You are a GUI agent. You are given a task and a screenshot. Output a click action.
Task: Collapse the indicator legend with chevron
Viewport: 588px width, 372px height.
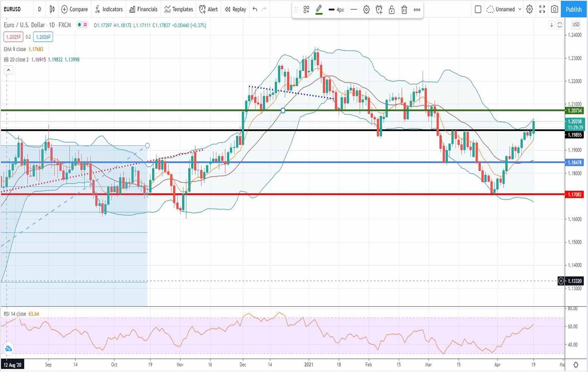click(8, 70)
